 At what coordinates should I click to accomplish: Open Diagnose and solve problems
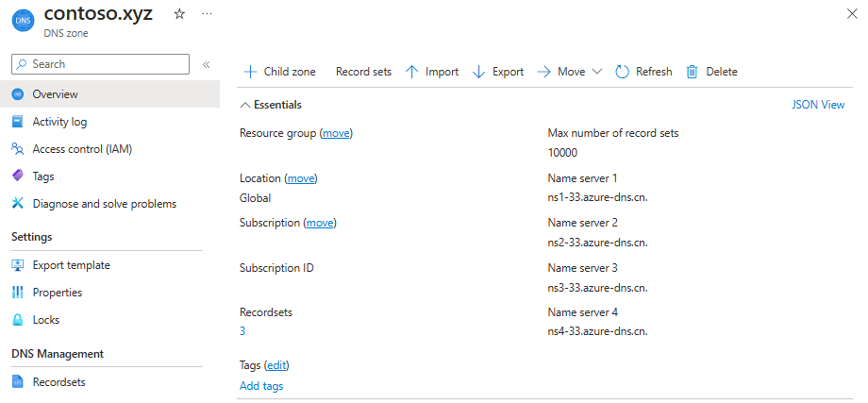104,204
